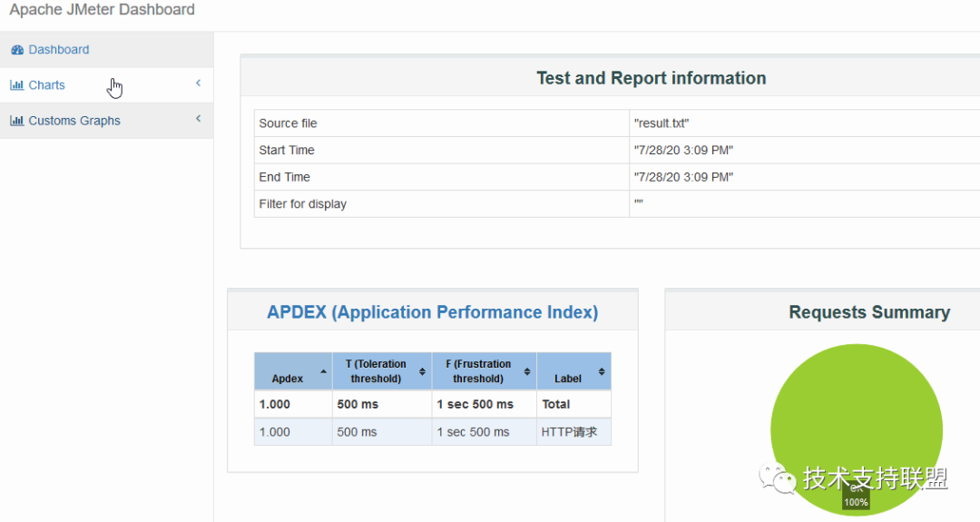980x522 pixels.
Task: Click sort arrows on Apdex column
Action: (323, 371)
